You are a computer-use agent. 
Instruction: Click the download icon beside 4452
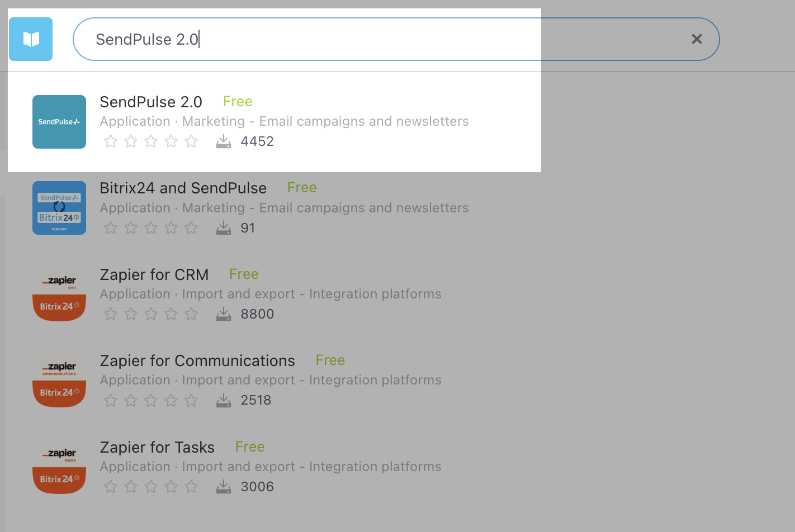(x=224, y=141)
